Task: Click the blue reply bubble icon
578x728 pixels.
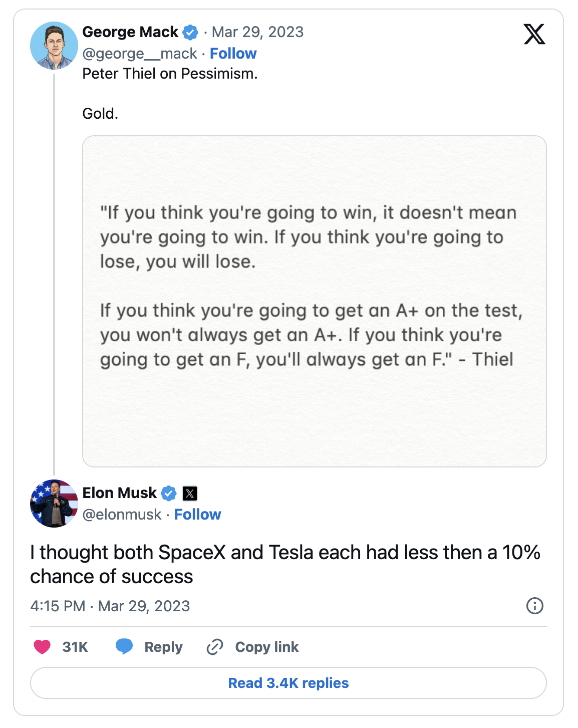Action: [124, 647]
